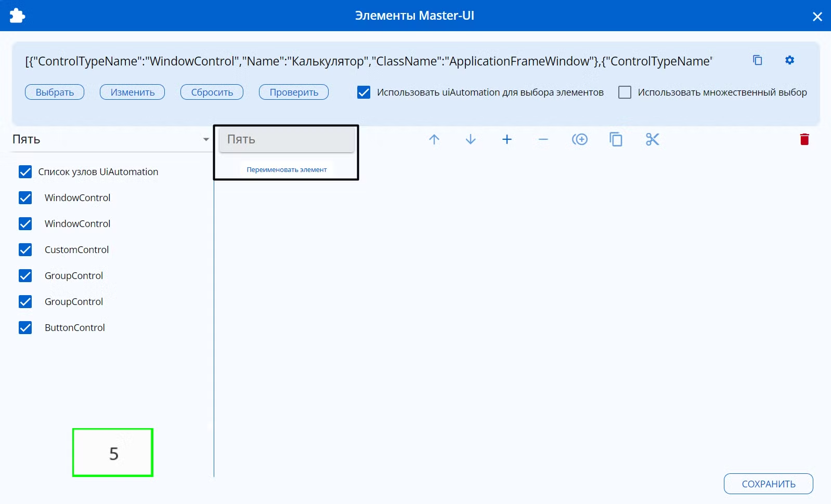Close the Элементы Master-UI window
Screen dimensions: 831x504
817,17
